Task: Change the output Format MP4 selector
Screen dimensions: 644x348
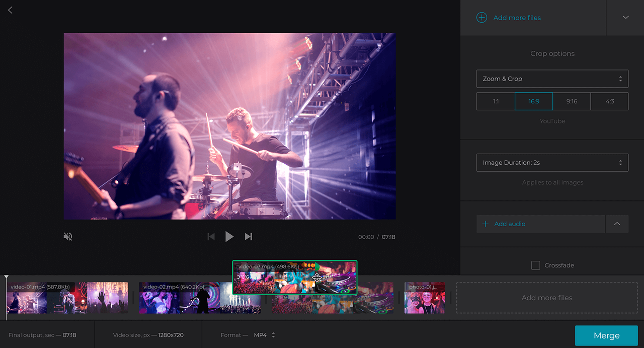Action: click(265, 335)
